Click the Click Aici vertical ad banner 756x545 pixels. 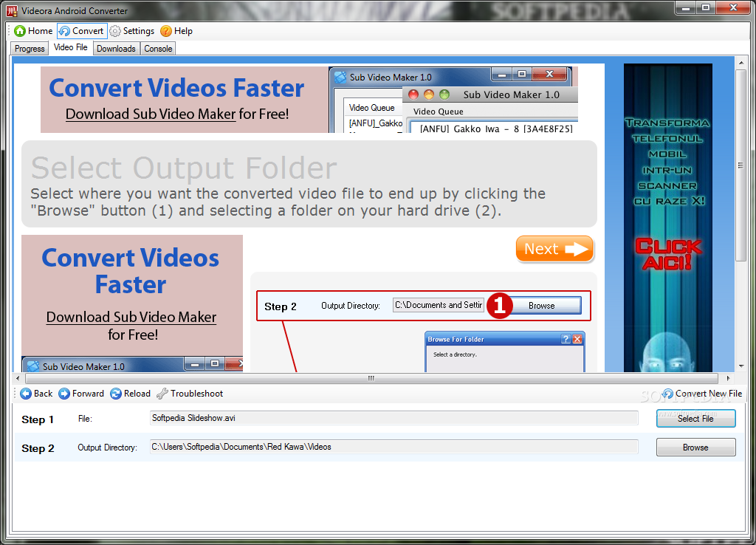tap(667, 218)
